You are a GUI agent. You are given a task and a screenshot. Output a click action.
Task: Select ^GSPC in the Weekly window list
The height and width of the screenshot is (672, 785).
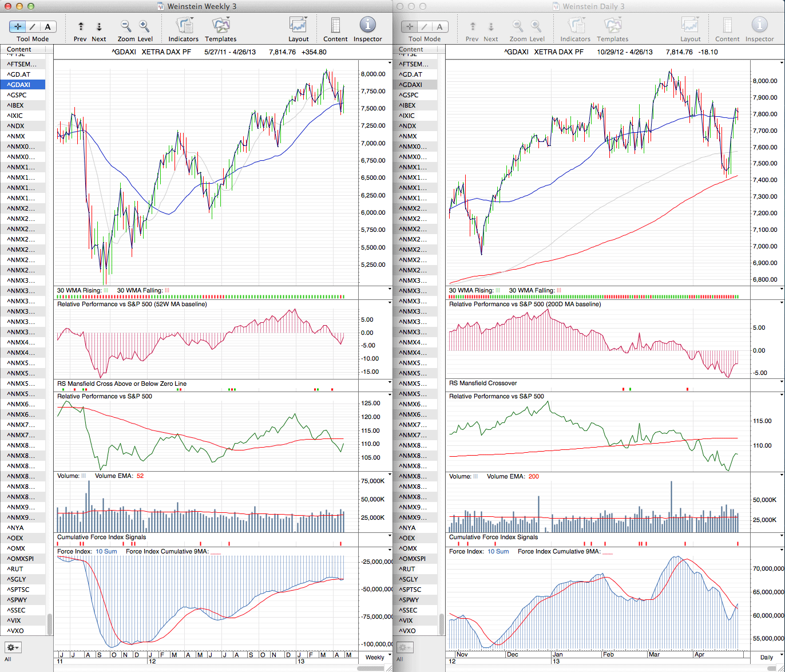pos(23,95)
